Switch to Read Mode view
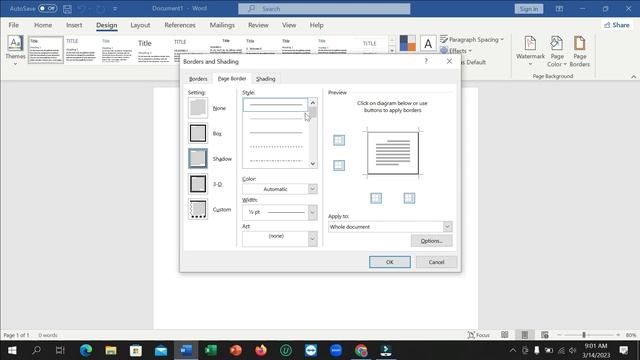 click(x=504, y=335)
